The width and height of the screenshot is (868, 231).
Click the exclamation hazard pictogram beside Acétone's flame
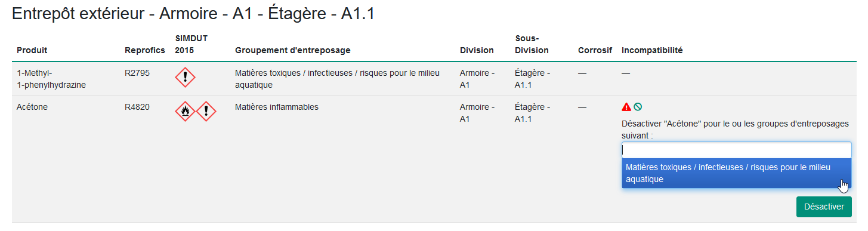[x=206, y=111]
